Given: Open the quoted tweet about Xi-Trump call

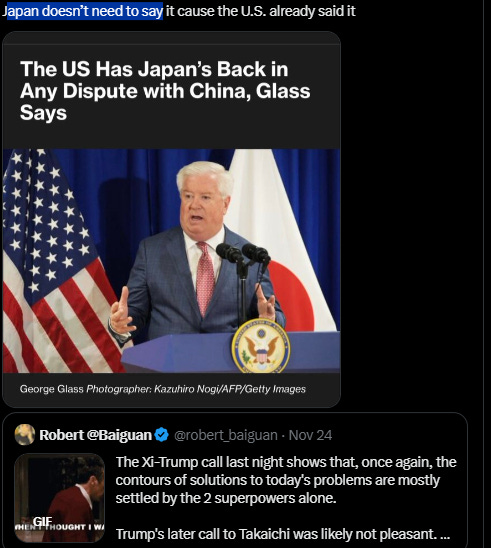Looking at the screenshot, I should click(235, 480).
